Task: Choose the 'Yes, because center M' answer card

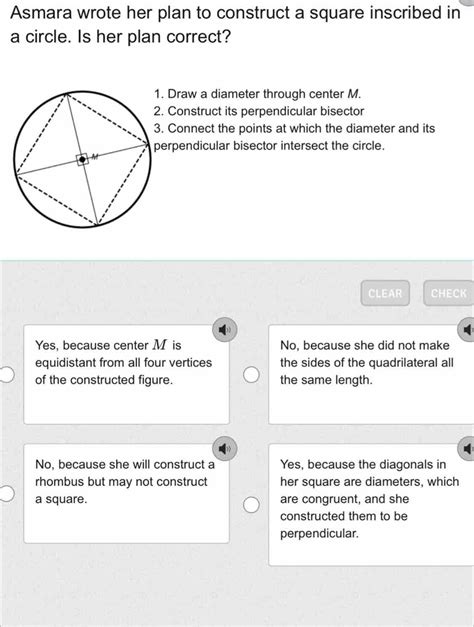Action: pos(126,374)
